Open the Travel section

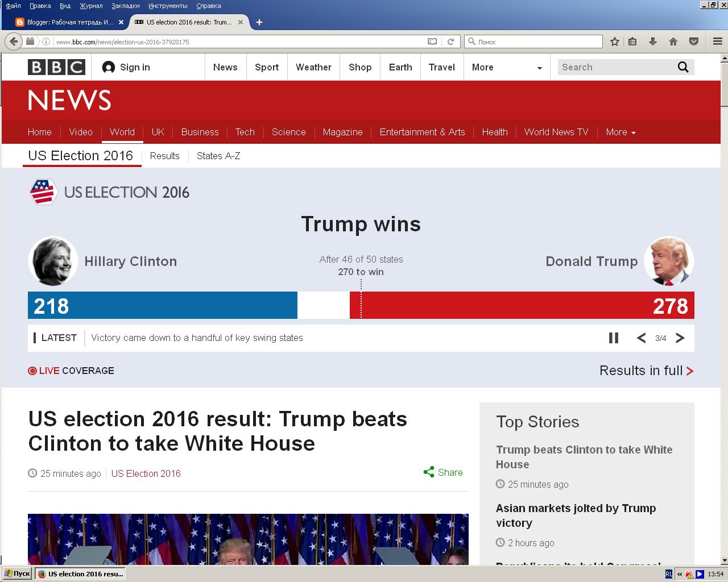pos(442,67)
